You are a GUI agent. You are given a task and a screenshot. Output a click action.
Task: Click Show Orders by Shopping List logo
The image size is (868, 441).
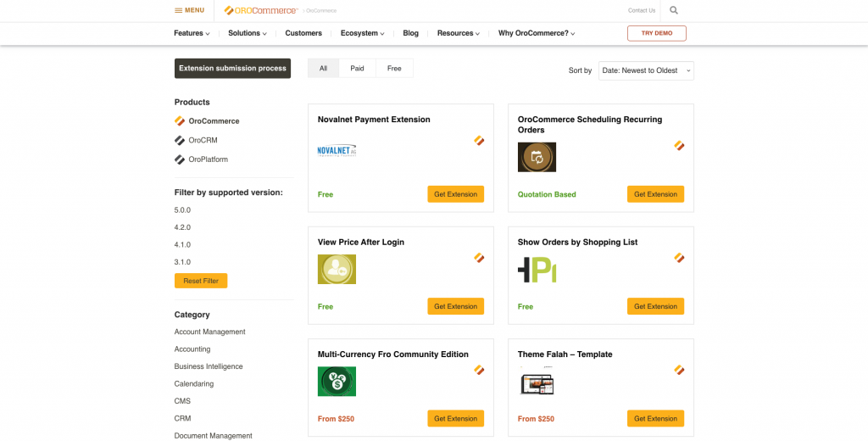tap(537, 269)
